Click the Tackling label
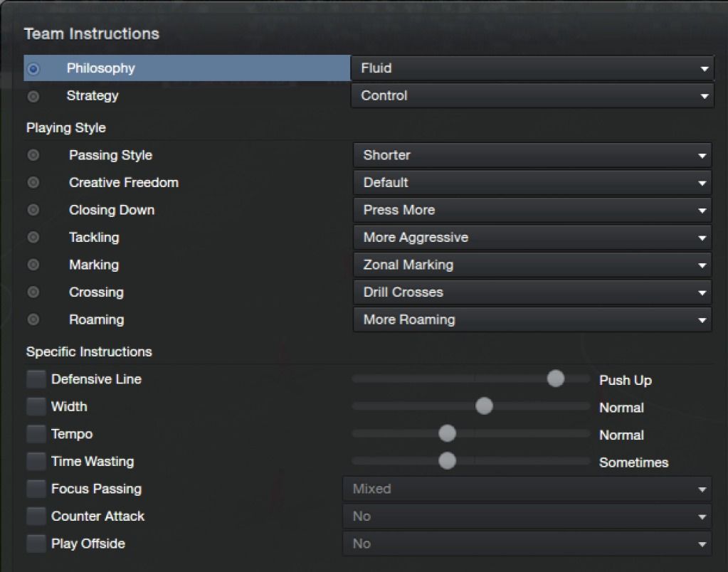This screenshot has height=572, width=728. (94, 237)
